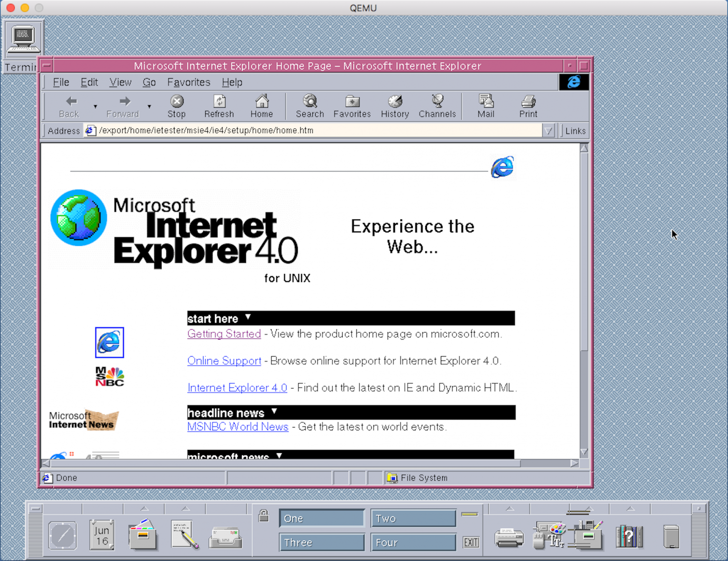728x561 pixels.
Task: Open the Mailer inbox tray icon
Action: click(226, 537)
